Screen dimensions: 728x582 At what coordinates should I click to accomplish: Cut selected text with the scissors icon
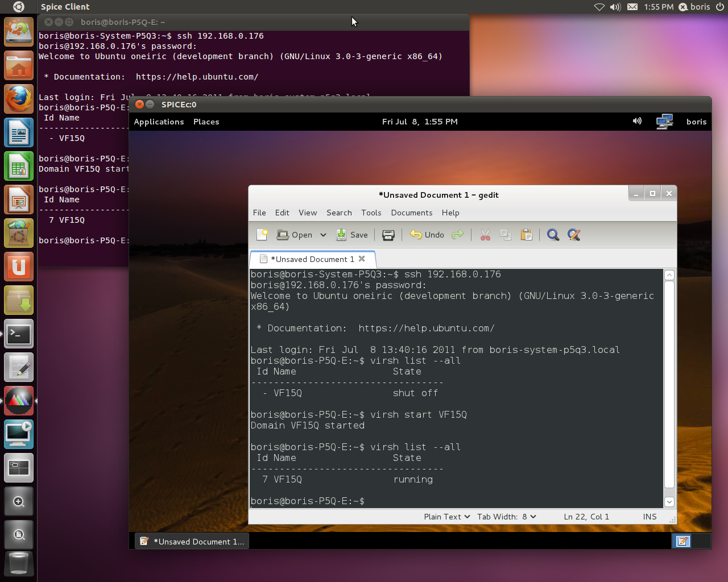[x=485, y=235]
